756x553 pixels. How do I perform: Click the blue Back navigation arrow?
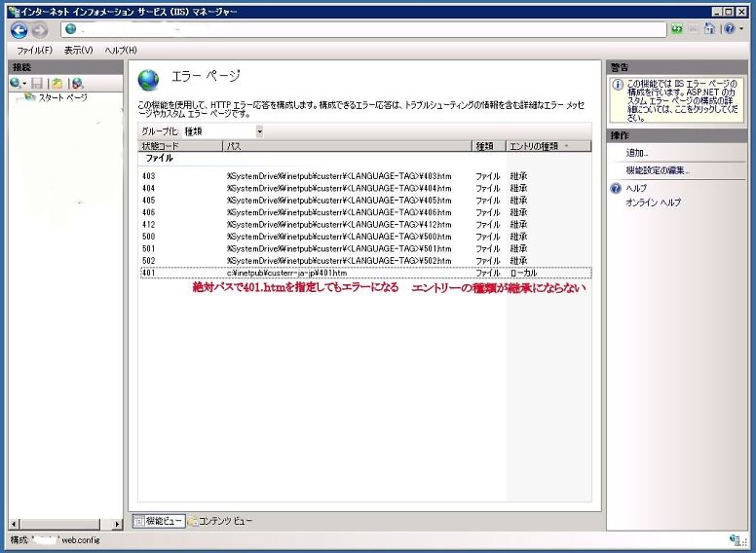pyautogui.click(x=19, y=30)
